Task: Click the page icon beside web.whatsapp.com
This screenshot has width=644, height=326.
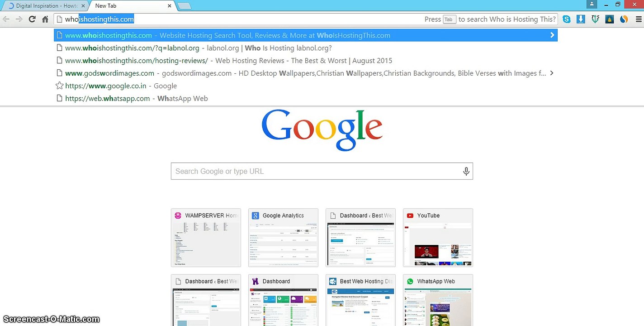Action: (x=59, y=98)
